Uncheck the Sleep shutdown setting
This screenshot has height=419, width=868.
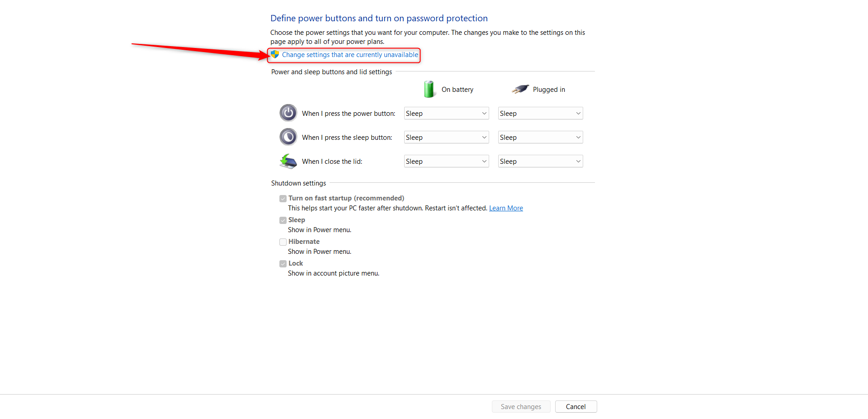tap(283, 220)
